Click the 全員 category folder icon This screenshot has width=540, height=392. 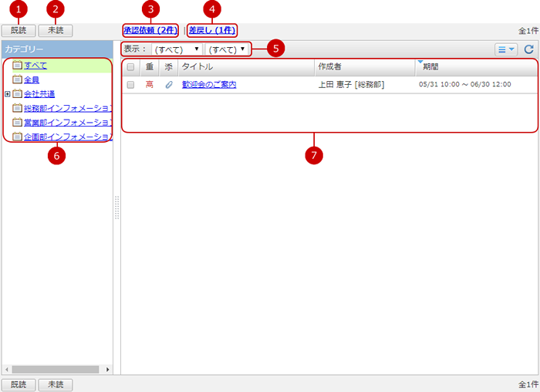point(17,79)
